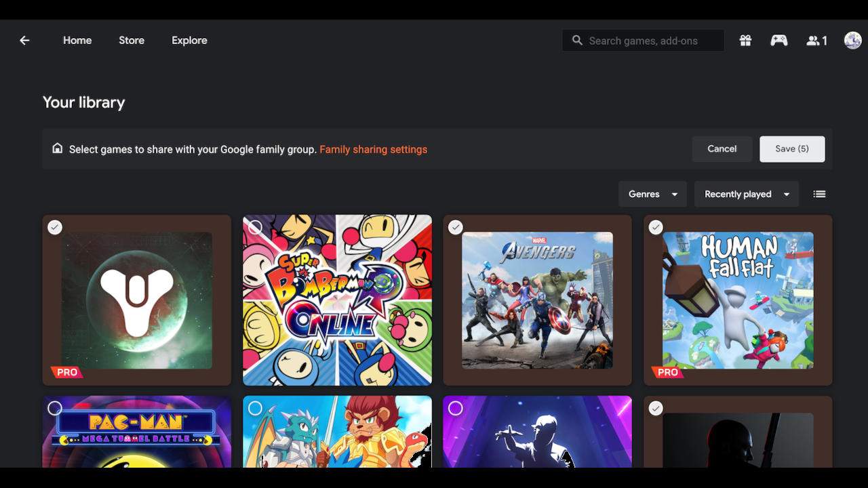Click the Search games, add-ons field
This screenshot has height=488, width=868.
[x=643, y=40]
